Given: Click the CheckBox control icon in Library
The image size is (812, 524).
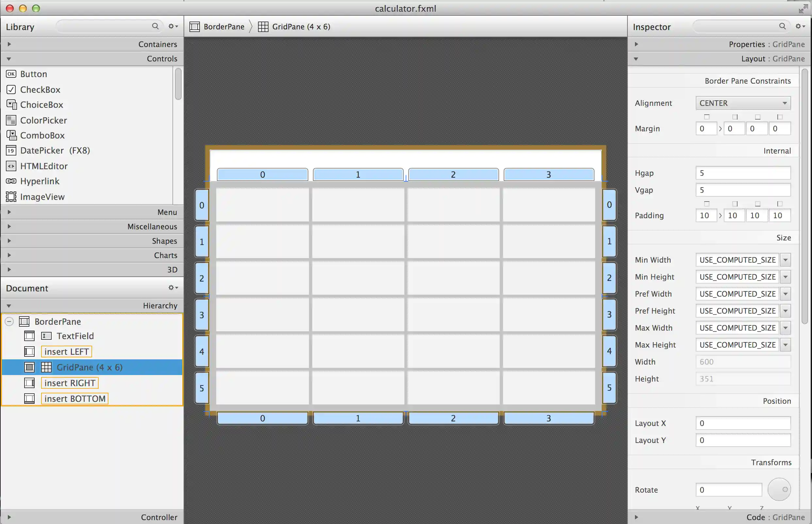Looking at the screenshot, I should coord(11,90).
